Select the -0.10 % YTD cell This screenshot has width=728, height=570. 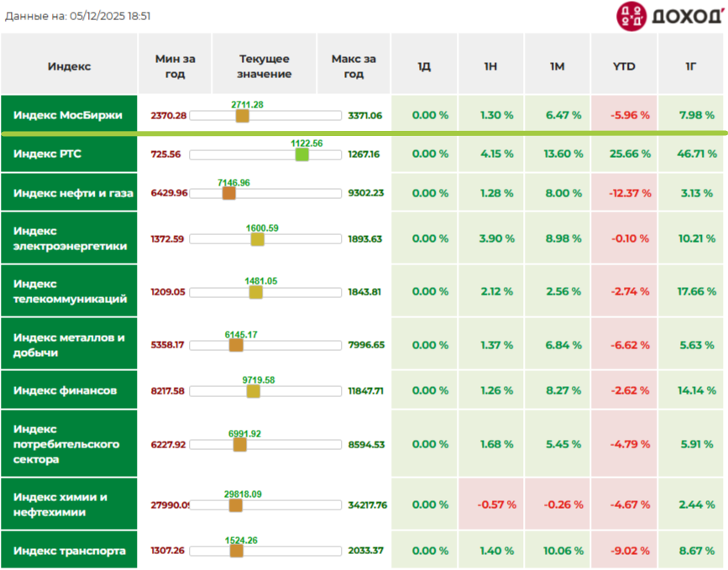[624, 238]
